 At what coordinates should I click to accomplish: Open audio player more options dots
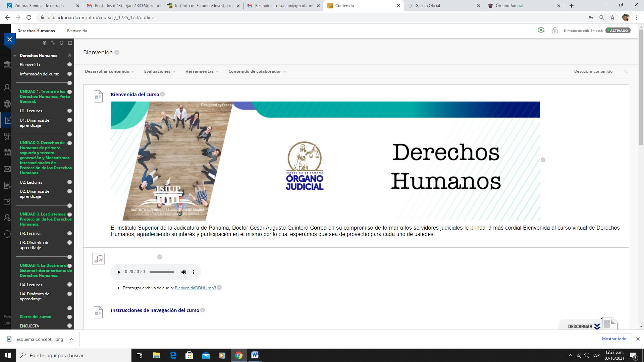point(194,272)
